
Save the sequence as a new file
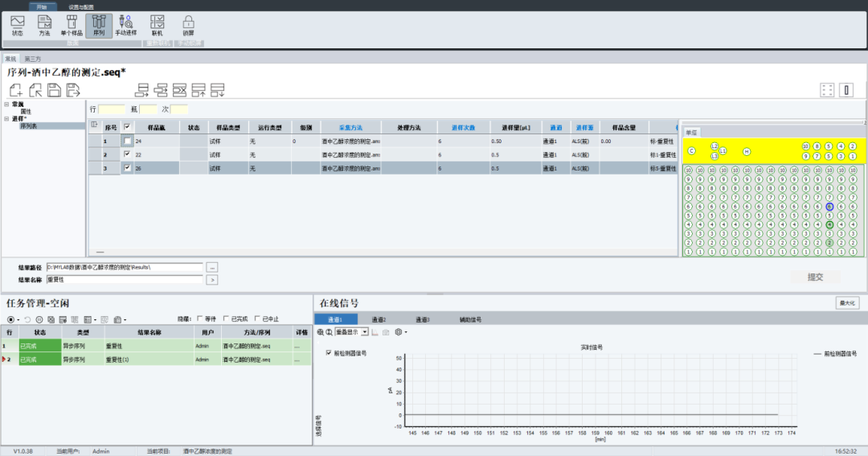click(73, 90)
